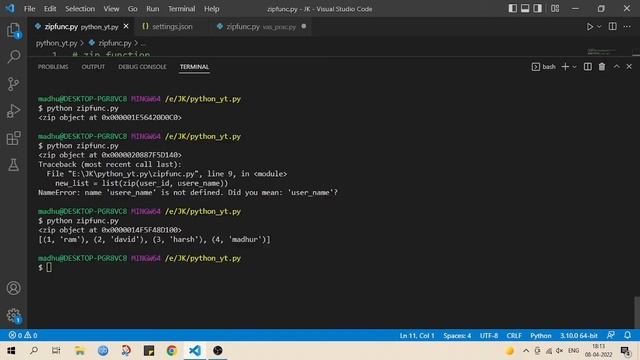The height and width of the screenshot is (360, 640).
Task: Click the bash terminal label
Action: point(544,67)
